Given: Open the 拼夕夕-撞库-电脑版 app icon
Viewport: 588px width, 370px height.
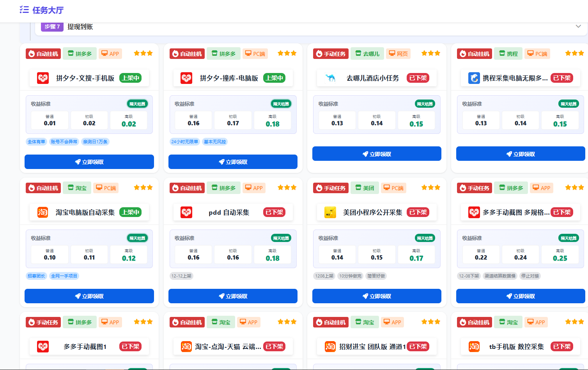Looking at the screenshot, I should point(186,78).
